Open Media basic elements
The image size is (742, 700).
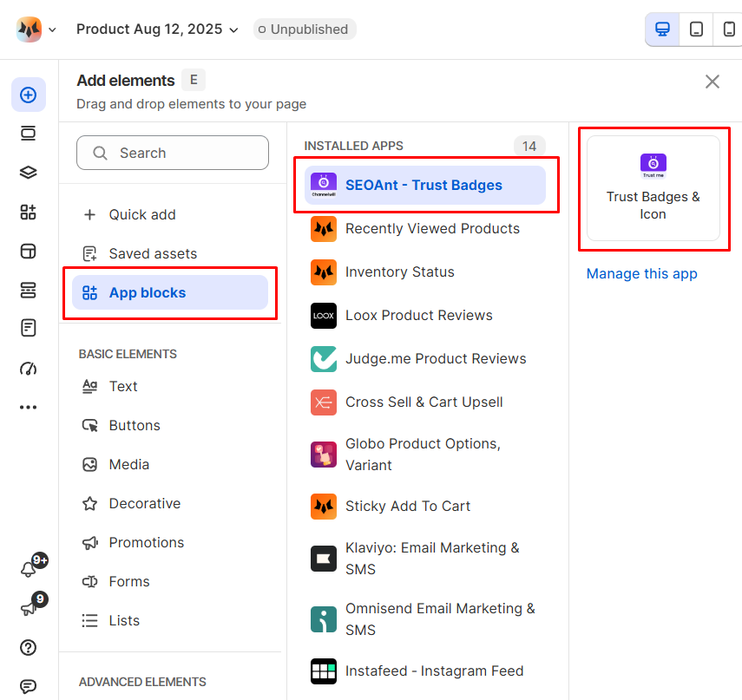(170, 464)
